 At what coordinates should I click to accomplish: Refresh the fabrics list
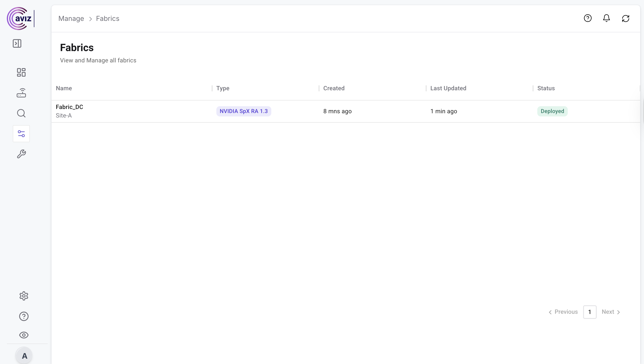pos(625,18)
